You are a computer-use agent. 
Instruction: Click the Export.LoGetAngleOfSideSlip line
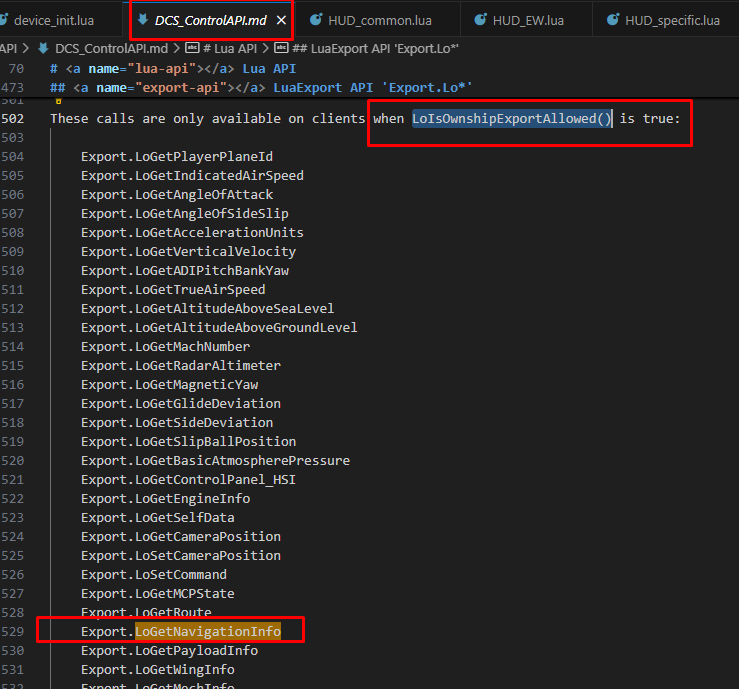pos(185,213)
